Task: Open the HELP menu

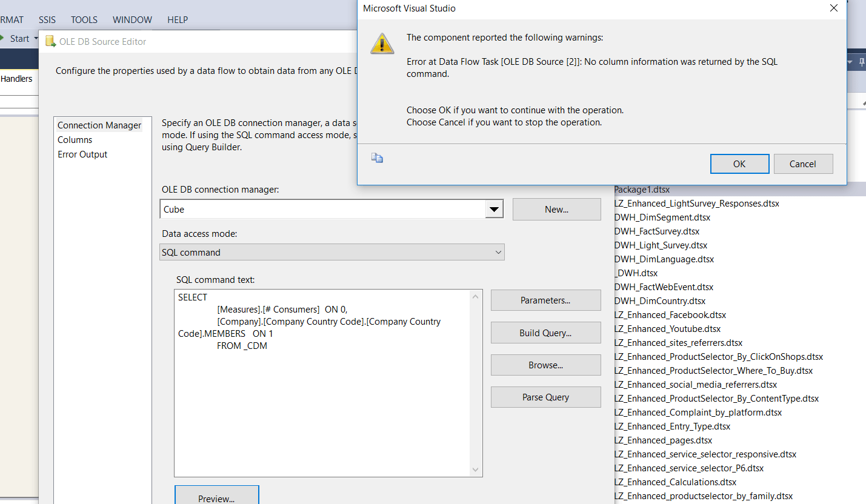Action: (x=178, y=19)
